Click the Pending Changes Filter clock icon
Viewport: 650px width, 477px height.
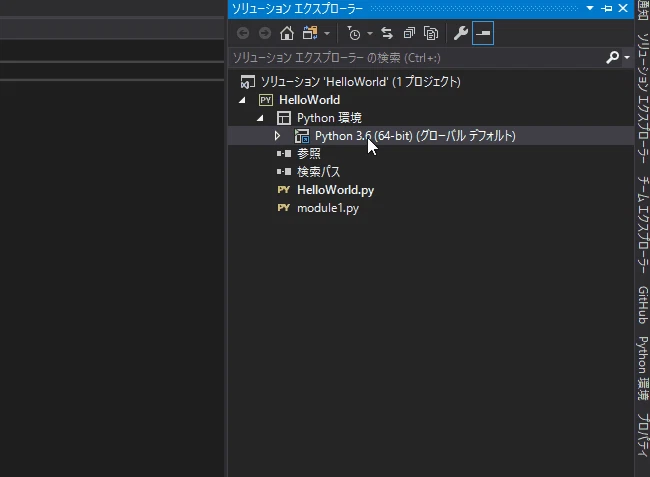point(354,33)
